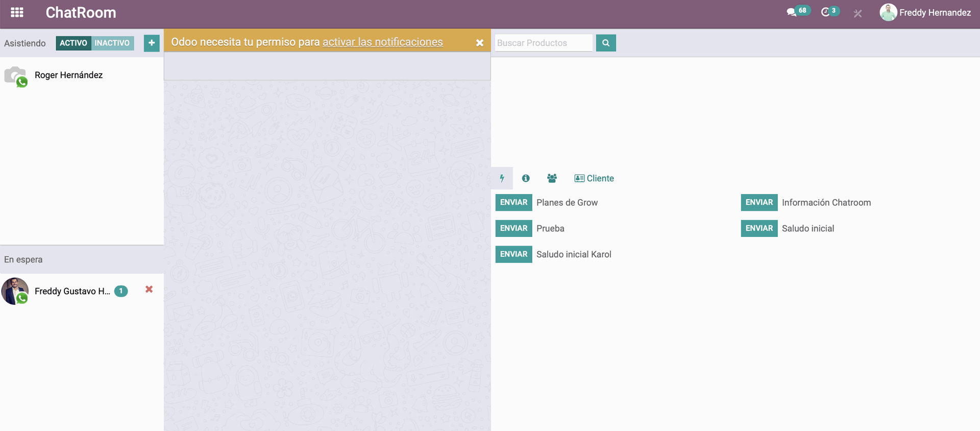
Task: Click the product search magnifier button
Action: coord(606,43)
